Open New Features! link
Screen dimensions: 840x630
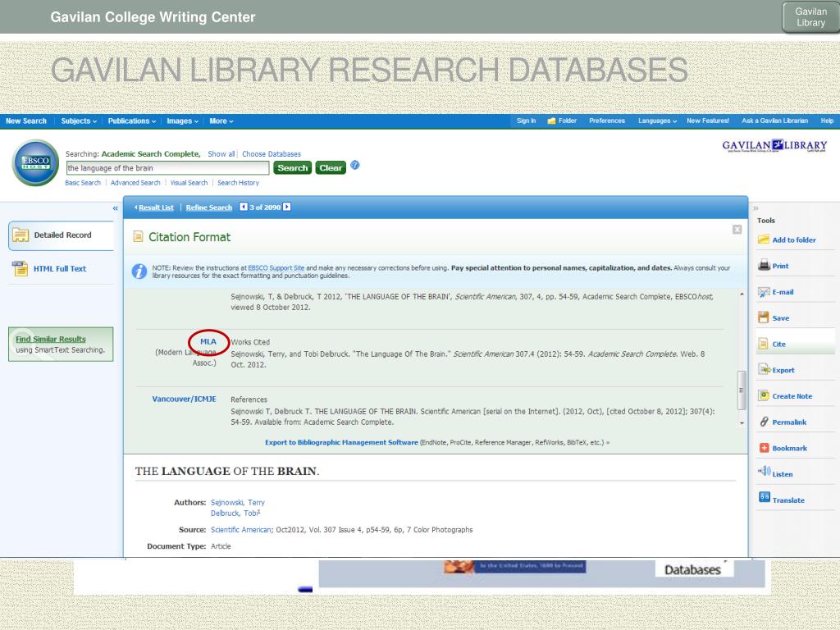[x=708, y=121]
